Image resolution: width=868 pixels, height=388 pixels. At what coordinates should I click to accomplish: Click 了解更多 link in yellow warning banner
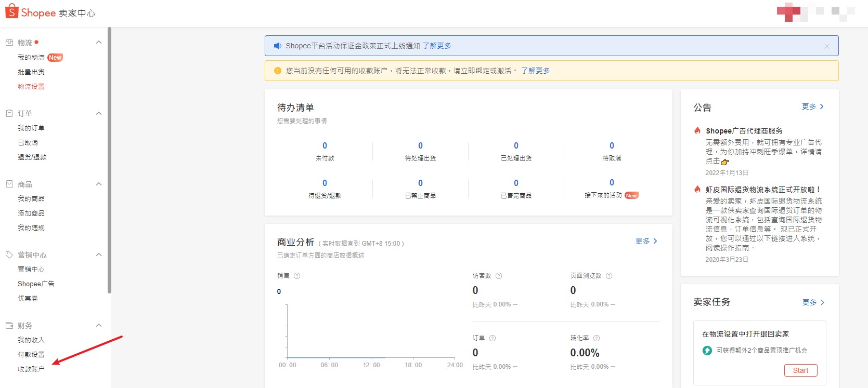pyautogui.click(x=536, y=71)
